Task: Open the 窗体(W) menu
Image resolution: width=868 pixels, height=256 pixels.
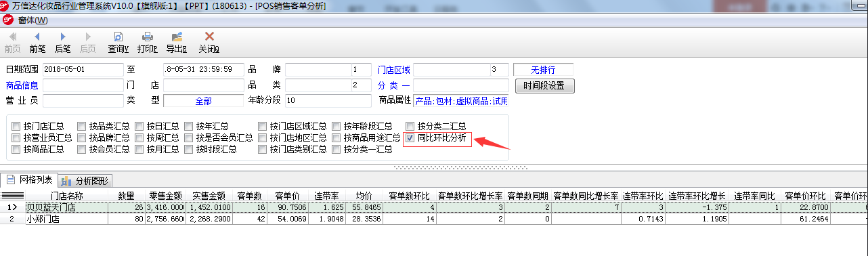Action: pyautogui.click(x=32, y=20)
